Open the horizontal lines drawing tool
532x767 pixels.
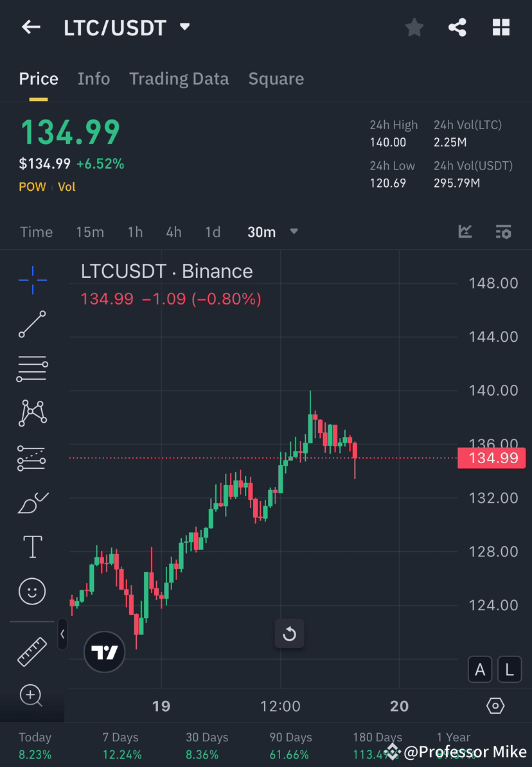(32, 369)
